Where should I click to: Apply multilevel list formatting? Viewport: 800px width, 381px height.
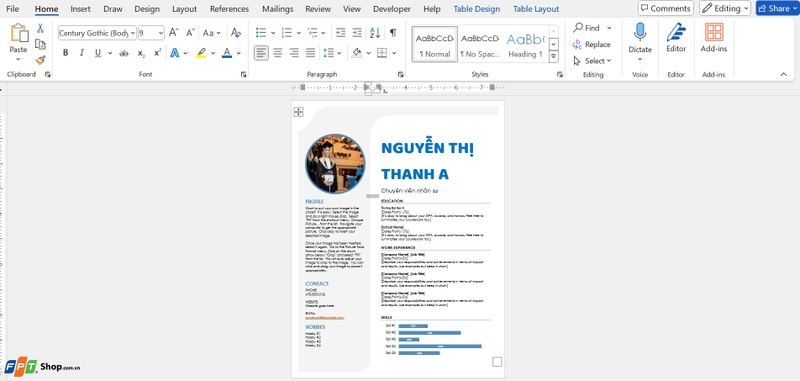(312, 33)
